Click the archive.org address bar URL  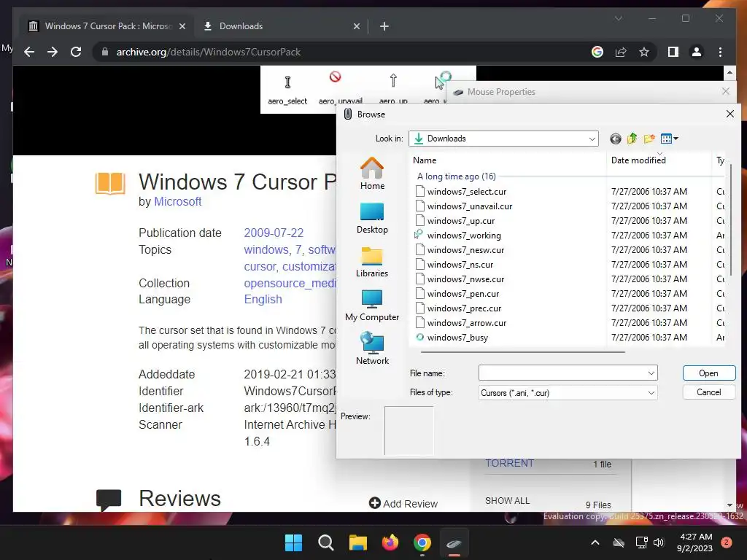[x=209, y=52]
